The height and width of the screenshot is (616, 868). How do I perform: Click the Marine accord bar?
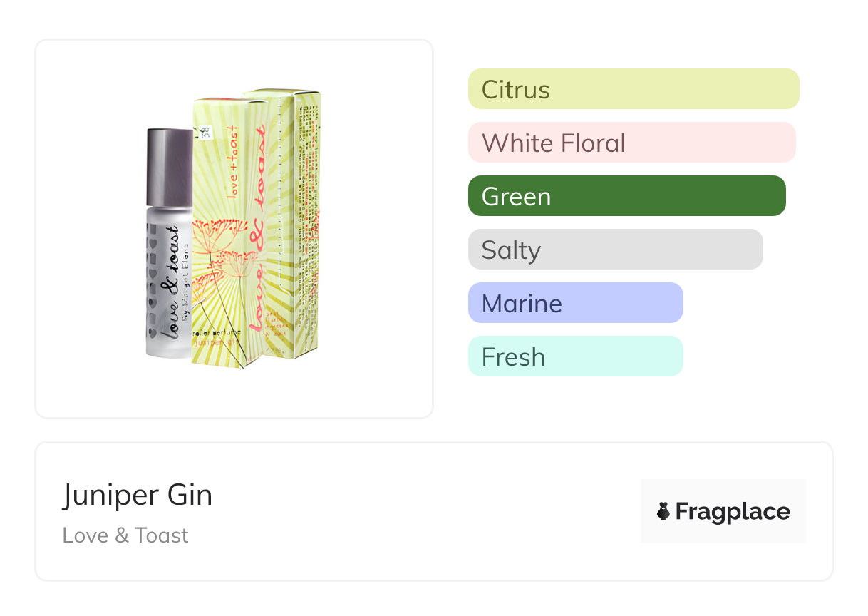tap(575, 303)
